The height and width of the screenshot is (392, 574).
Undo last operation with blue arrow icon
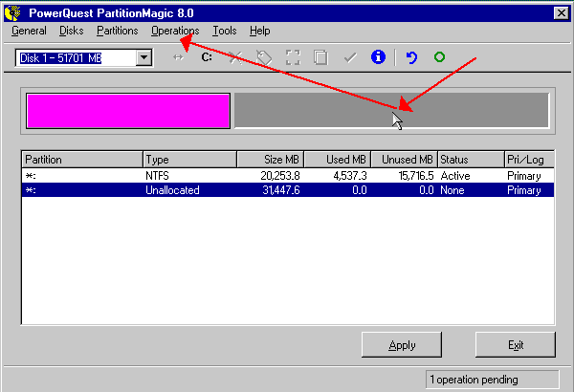(x=411, y=57)
